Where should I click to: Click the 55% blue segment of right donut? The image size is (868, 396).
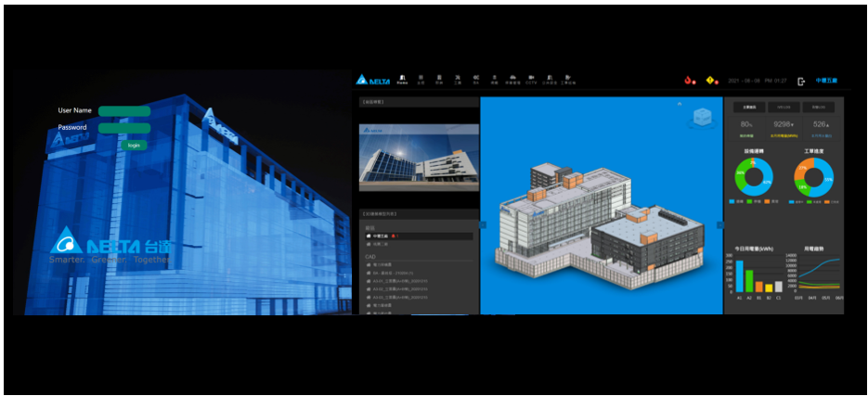click(x=828, y=180)
